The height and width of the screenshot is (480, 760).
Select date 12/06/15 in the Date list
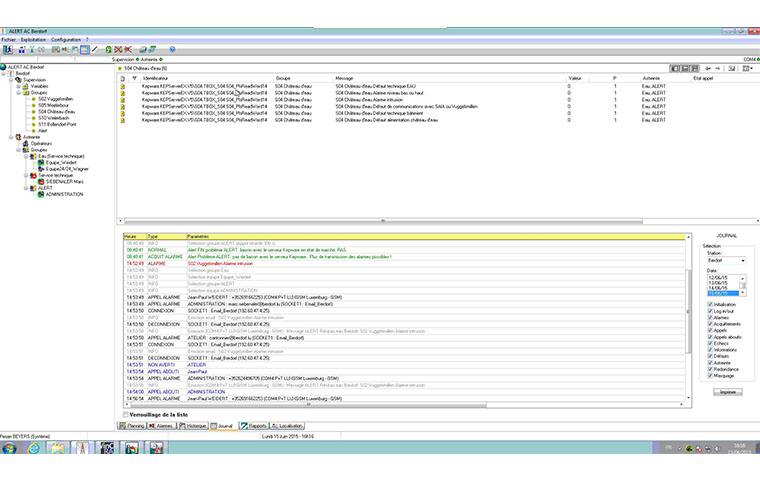tap(718, 278)
